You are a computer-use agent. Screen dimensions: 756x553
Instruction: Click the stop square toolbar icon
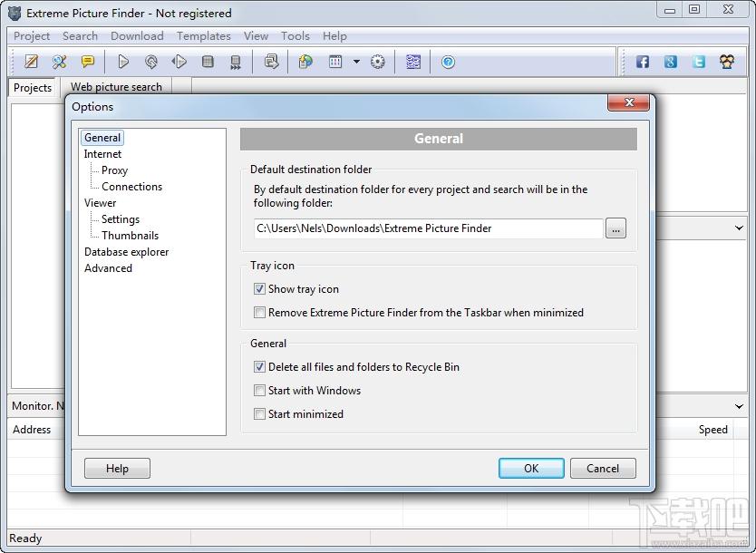208,62
